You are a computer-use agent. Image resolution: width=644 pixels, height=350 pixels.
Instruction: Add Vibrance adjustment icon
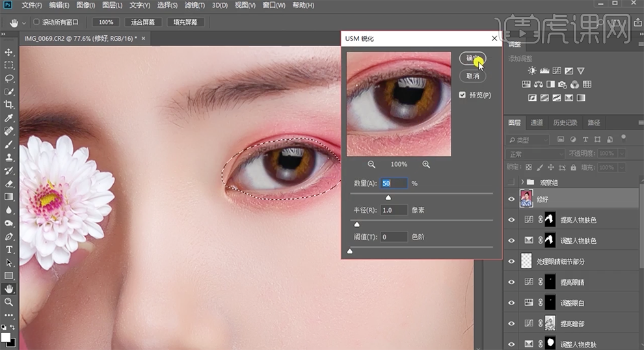[581, 71]
